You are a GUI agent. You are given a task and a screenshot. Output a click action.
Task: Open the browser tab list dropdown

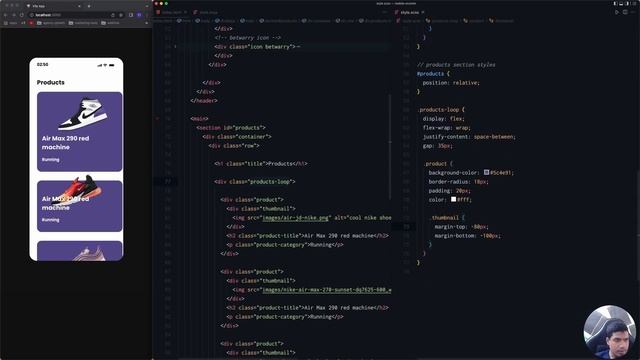(x=147, y=6)
